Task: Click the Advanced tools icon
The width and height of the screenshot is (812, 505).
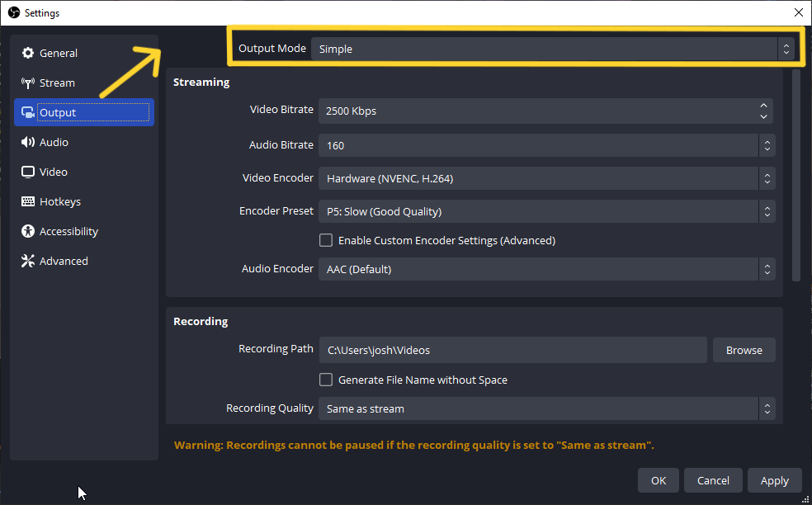Action: (x=28, y=261)
